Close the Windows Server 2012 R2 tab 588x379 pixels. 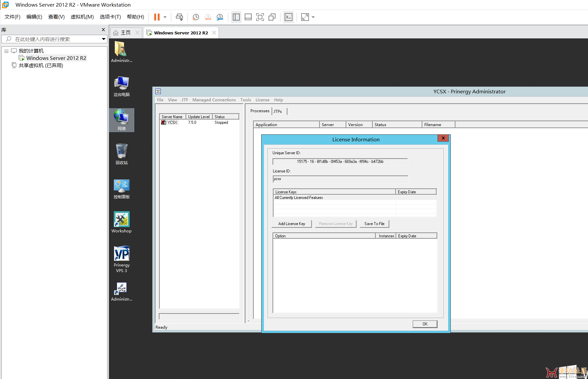pyautogui.click(x=214, y=32)
